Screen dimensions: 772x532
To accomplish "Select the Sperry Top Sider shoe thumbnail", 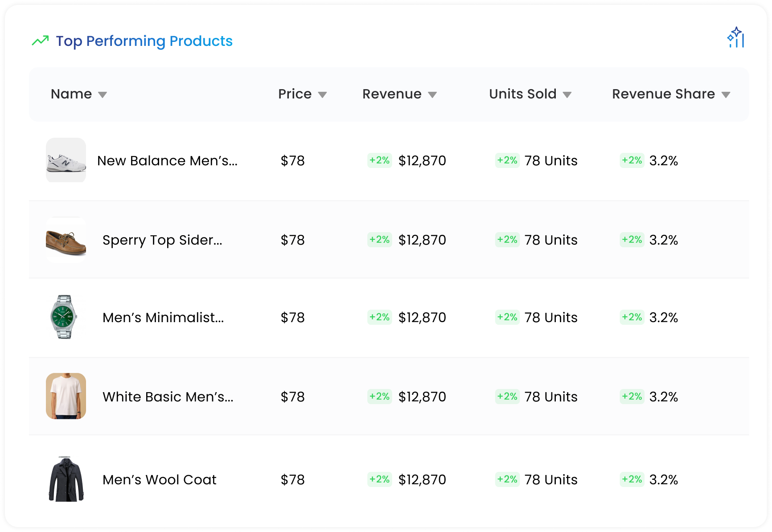I will click(x=66, y=240).
